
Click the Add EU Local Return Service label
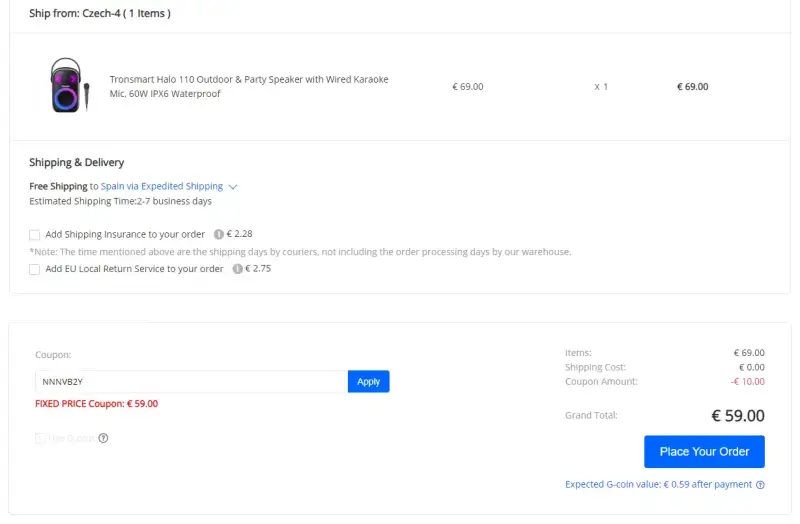point(134,269)
